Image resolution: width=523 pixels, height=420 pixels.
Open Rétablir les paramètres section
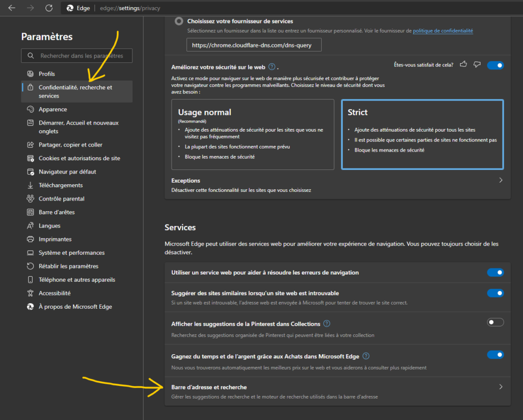pyautogui.click(x=77, y=266)
